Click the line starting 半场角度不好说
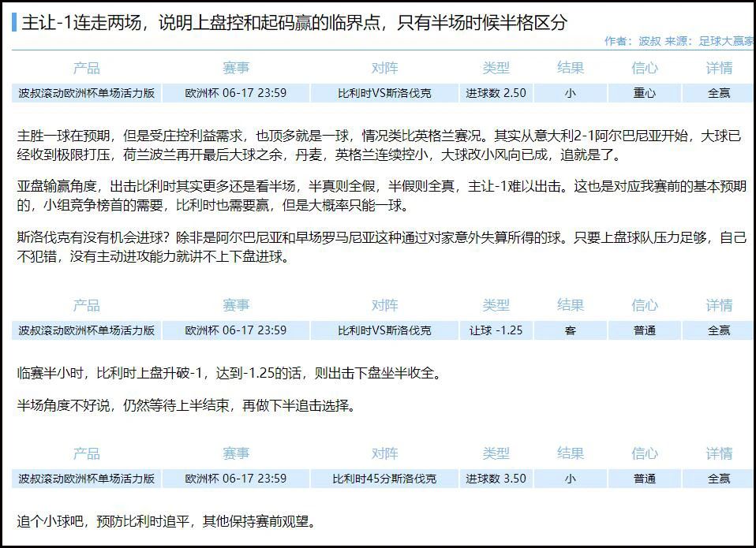 coord(186,405)
